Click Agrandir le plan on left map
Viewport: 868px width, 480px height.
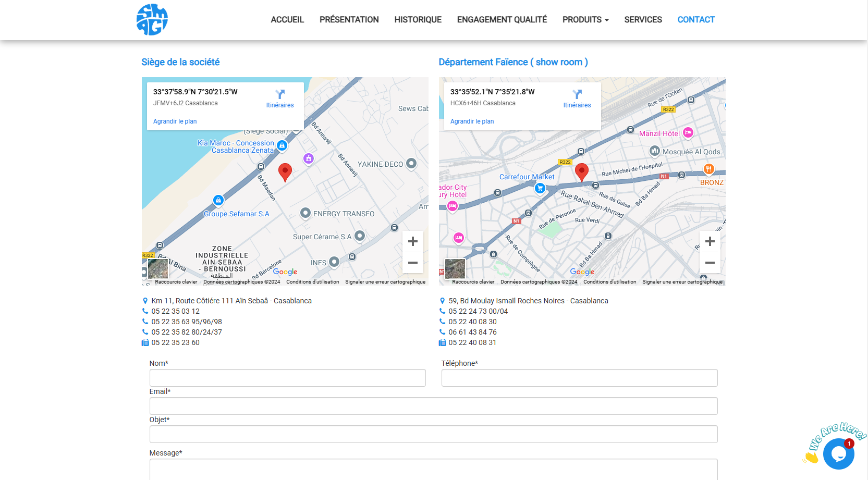175,121
